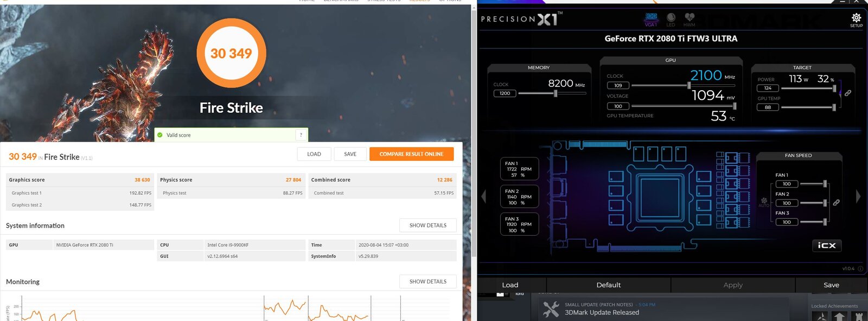Screen dimensions: 868x321
Task: Toggle the power and temp target link icon
Action: click(x=847, y=93)
